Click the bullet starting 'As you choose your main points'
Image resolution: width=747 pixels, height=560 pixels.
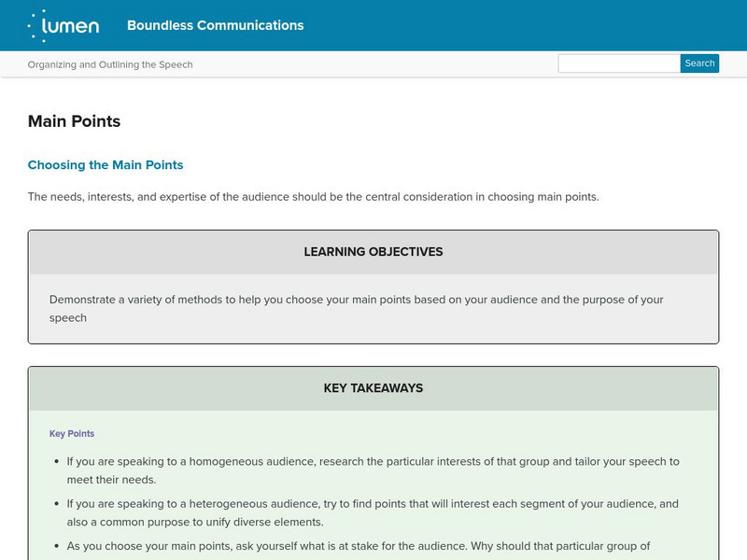[359, 546]
